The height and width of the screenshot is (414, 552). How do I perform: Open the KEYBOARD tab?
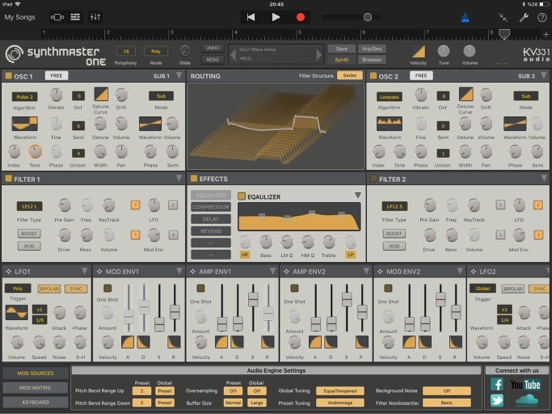35,402
